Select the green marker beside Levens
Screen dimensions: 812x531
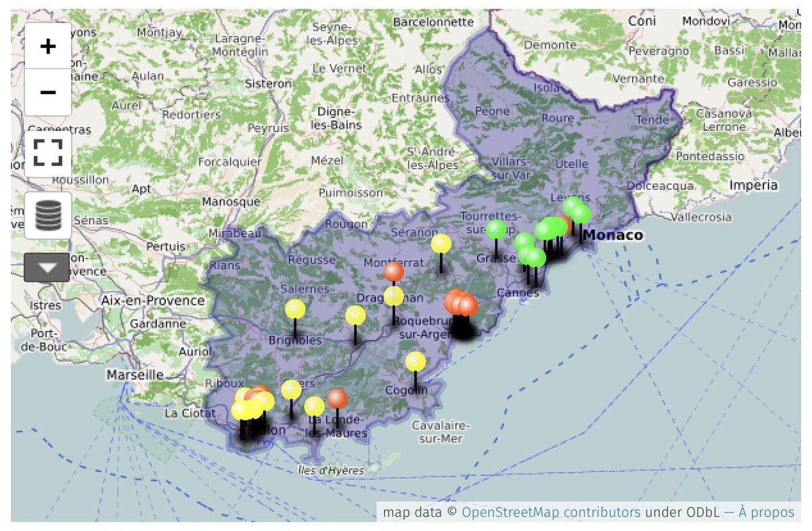pyautogui.click(x=572, y=207)
